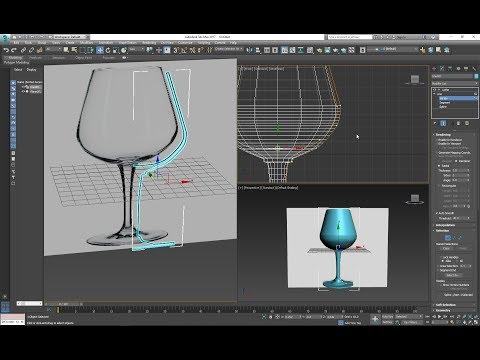
Task: Click the Play Animation button
Action: 439,317
